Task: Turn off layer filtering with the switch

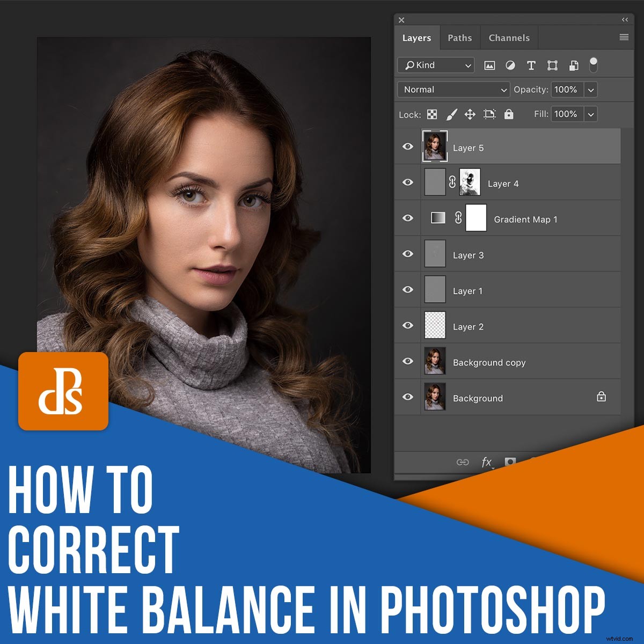Action: 593,65
